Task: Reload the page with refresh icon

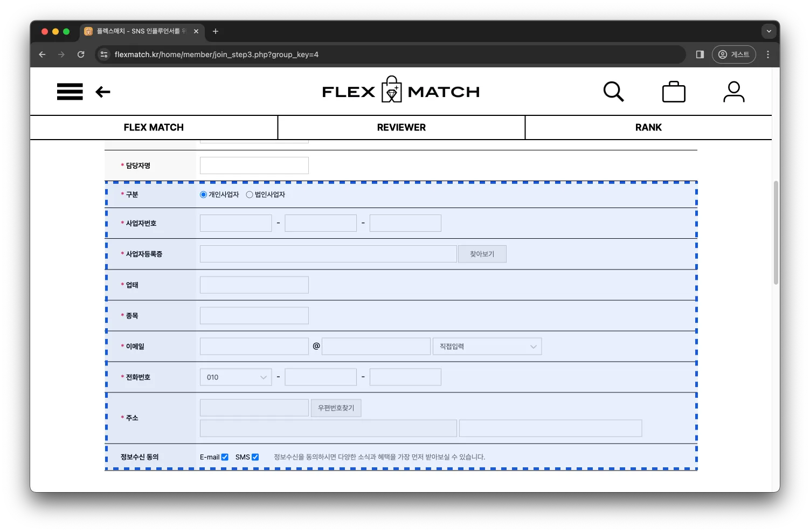Action: point(81,54)
